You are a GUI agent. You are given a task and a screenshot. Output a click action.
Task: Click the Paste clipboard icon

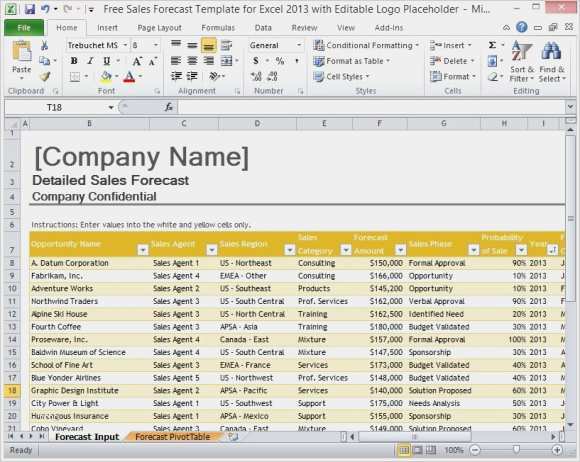21,52
